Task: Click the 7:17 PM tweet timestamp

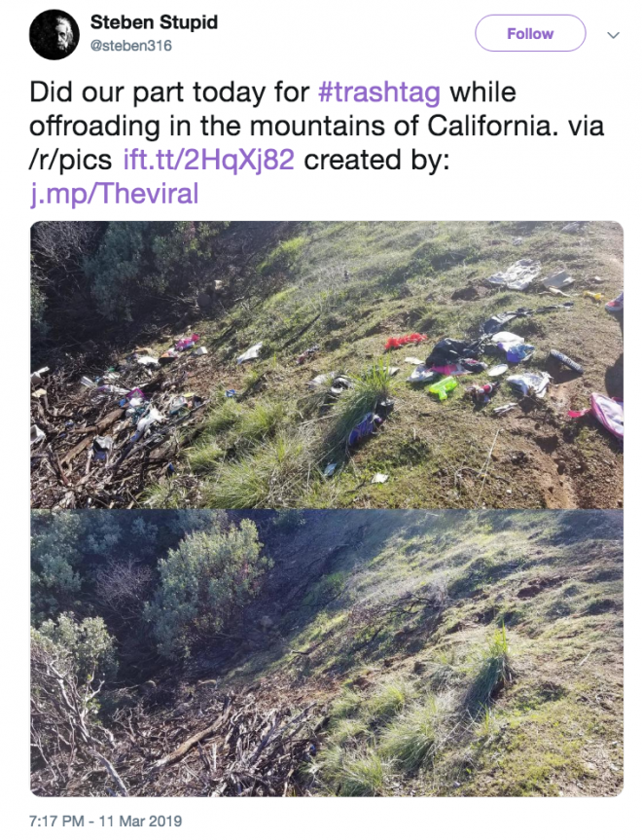Action: pyautogui.click(x=60, y=822)
